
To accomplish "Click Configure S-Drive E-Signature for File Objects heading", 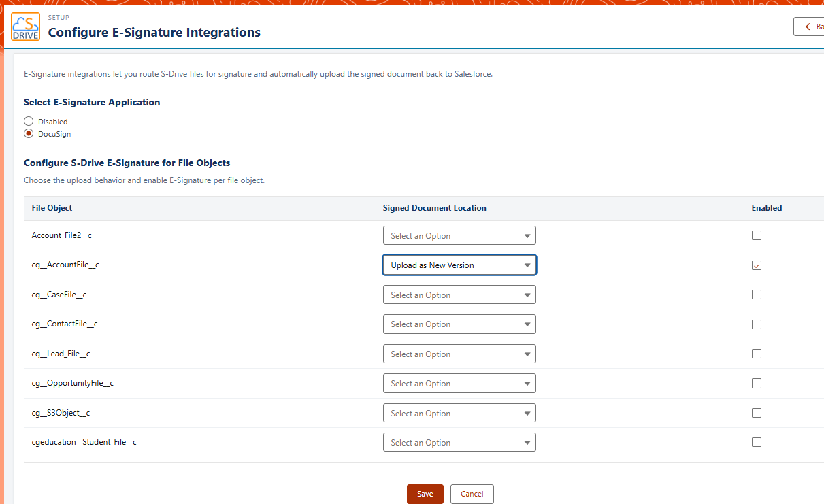I will click(x=127, y=163).
